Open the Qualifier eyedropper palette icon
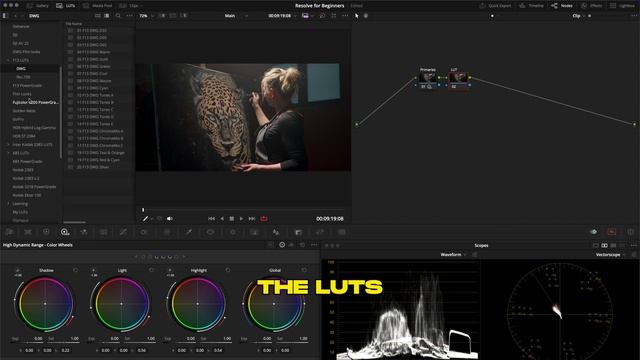 pyautogui.click(x=188, y=232)
